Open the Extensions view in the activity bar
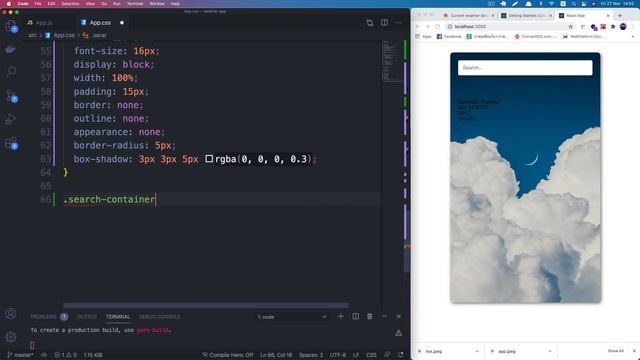The width and height of the screenshot is (640, 360). pyautogui.click(x=11, y=143)
